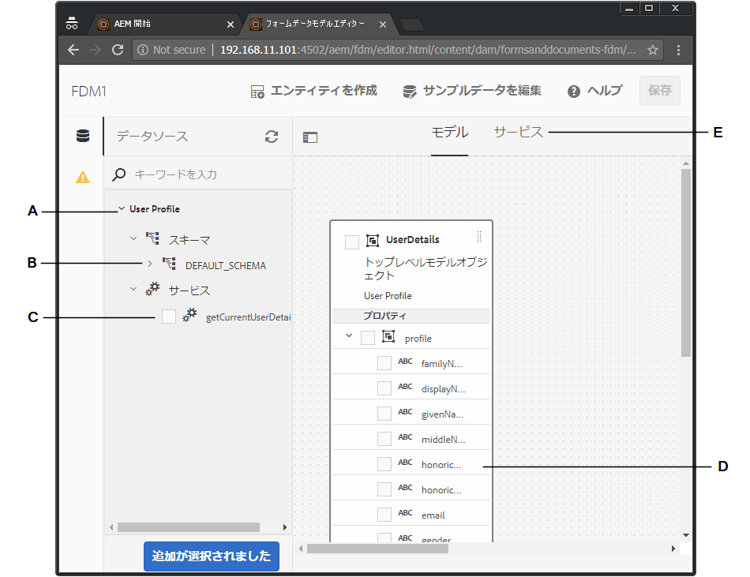Switch to the サービス tab

(x=518, y=133)
